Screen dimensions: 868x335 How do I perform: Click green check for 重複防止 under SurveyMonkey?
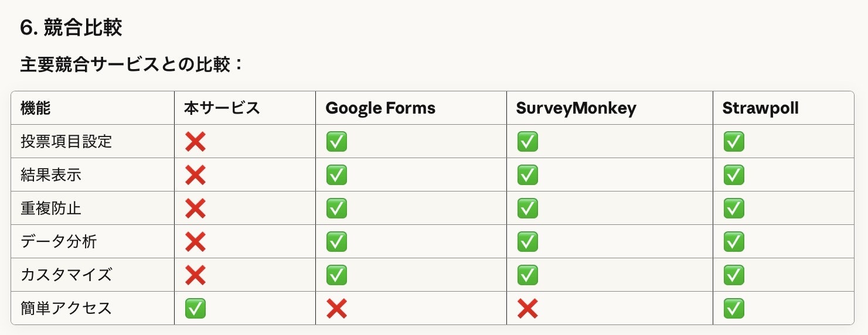(x=527, y=208)
